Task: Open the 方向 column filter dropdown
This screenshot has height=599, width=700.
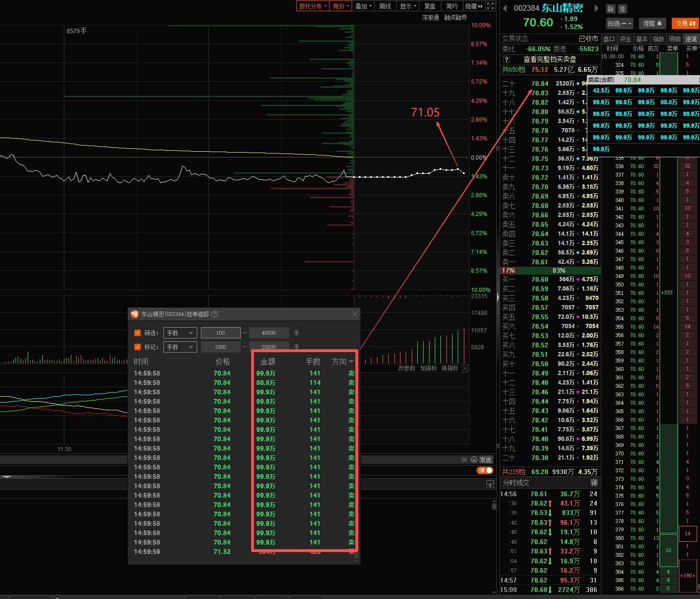Action: (351, 361)
